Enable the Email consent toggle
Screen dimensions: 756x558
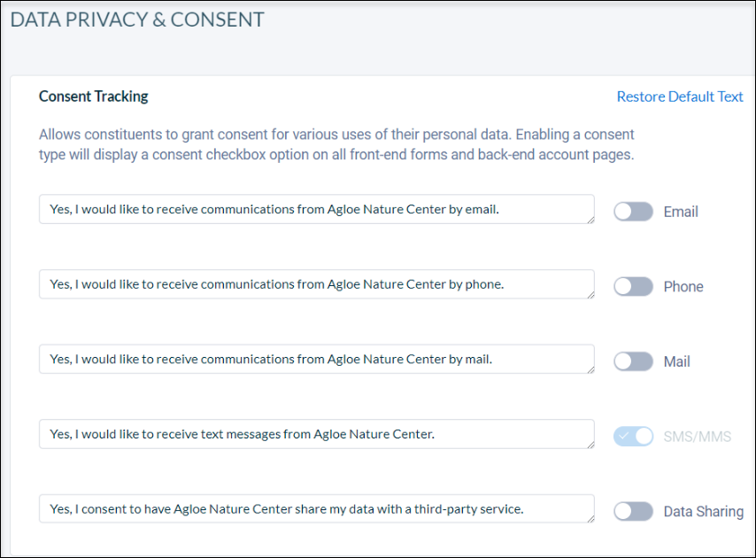pos(633,211)
